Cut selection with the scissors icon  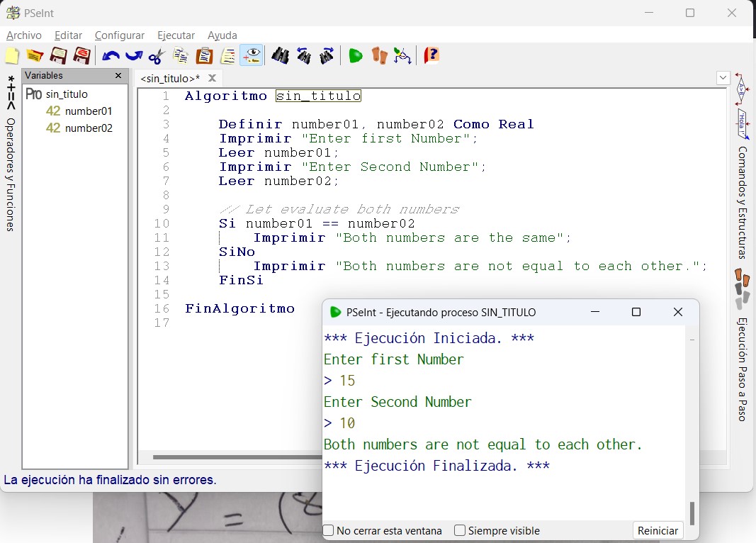pyautogui.click(x=157, y=56)
